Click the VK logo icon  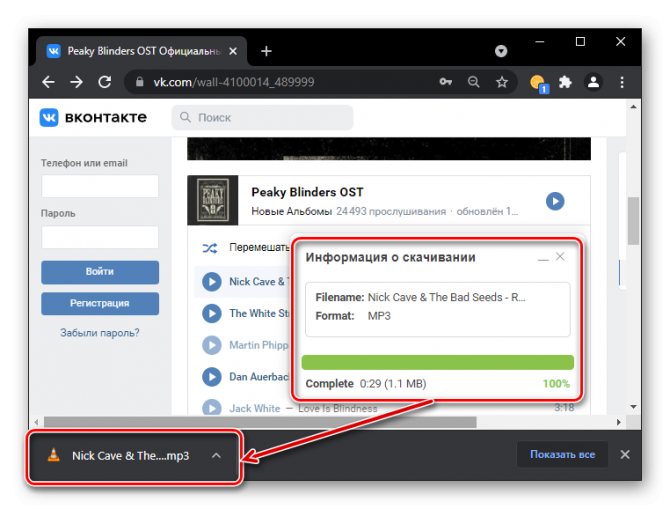pyautogui.click(x=49, y=118)
